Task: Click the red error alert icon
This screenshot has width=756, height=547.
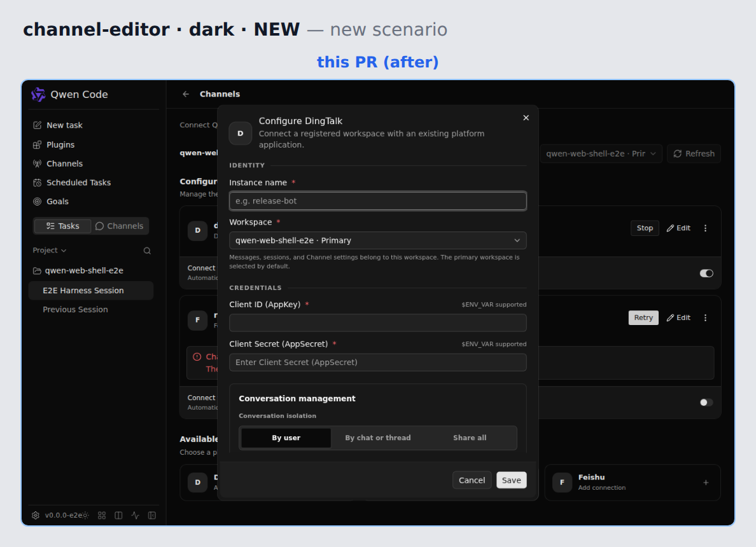Action: [197, 357]
